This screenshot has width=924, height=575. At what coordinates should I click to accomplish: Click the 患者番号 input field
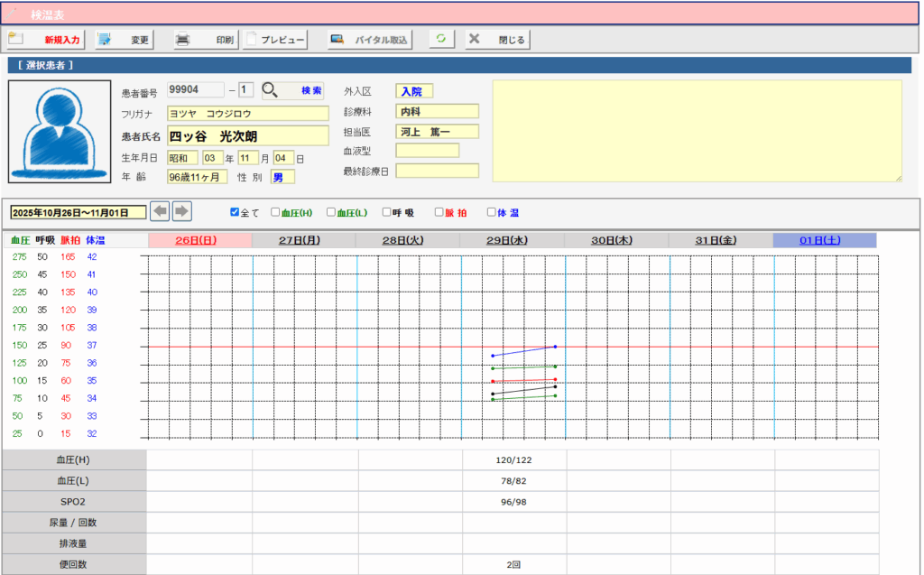click(195, 90)
